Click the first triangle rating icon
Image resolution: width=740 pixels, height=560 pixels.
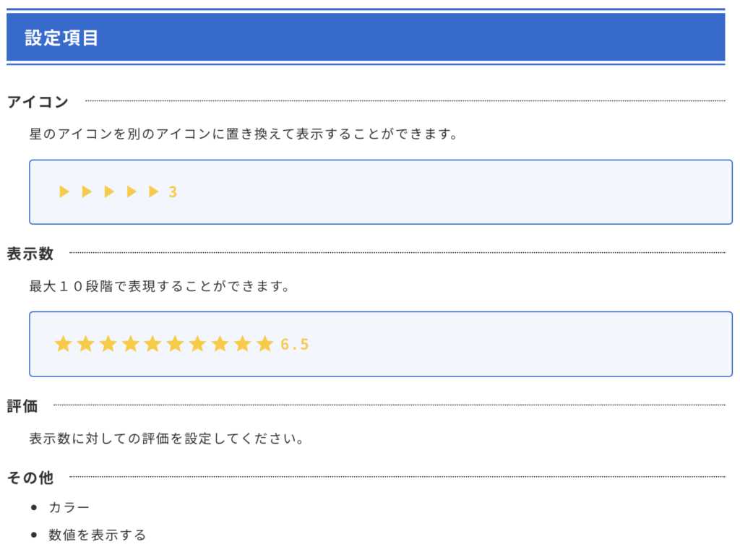tap(64, 191)
